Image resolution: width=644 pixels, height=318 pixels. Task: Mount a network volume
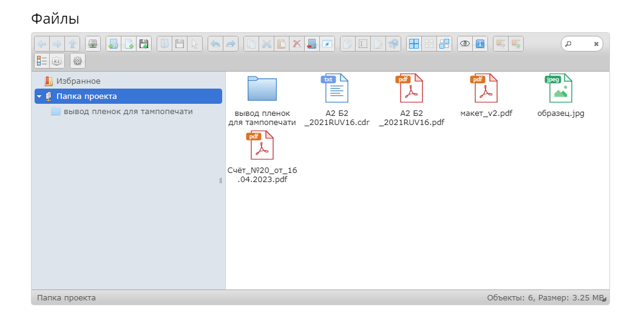93,44
